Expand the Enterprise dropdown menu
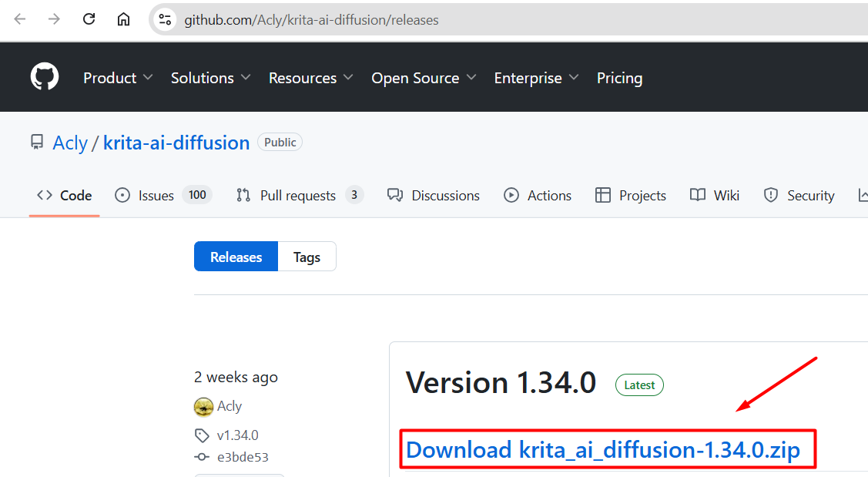 536,78
